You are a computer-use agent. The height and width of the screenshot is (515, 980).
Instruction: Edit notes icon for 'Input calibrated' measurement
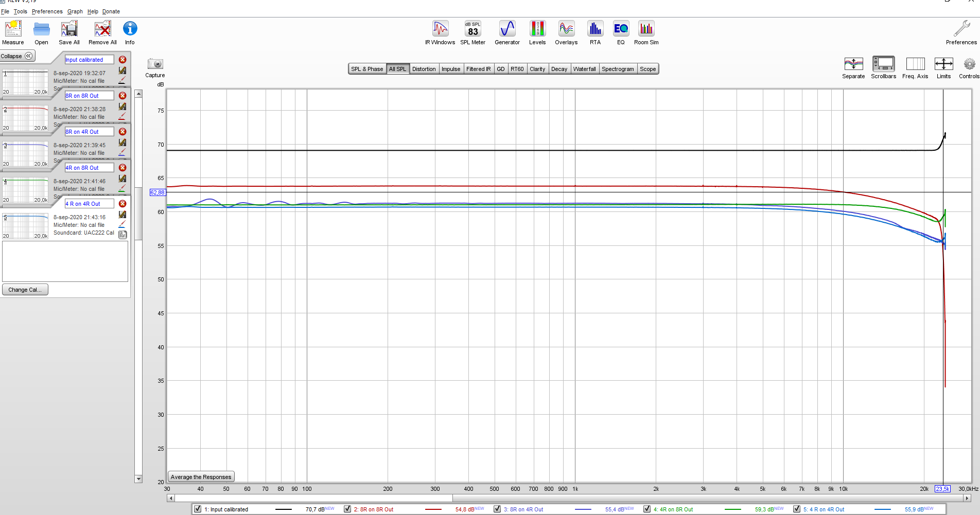click(x=122, y=70)
